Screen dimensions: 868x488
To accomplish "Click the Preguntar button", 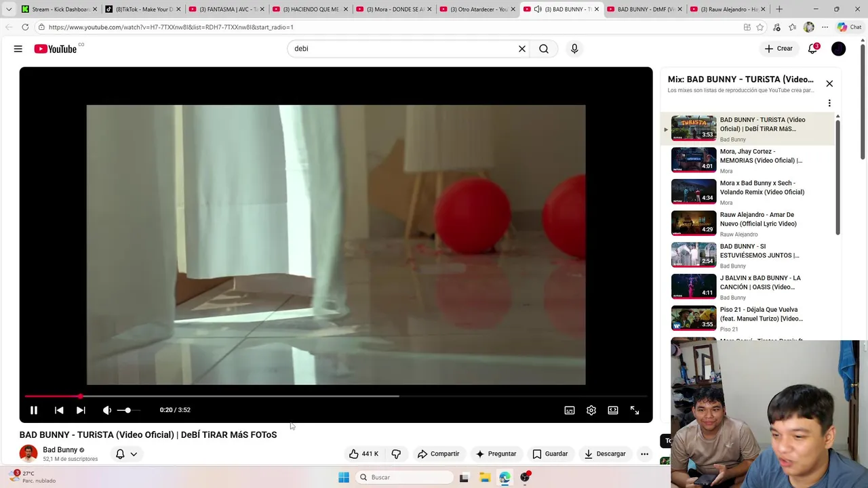I will [496, 454].
